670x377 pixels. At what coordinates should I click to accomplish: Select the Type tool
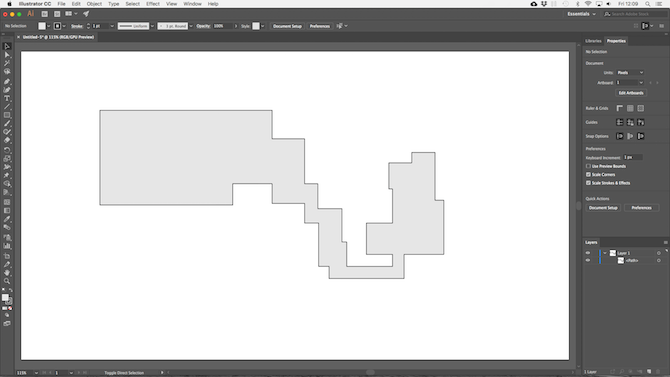pyautogui.click(x=7, y=98)
